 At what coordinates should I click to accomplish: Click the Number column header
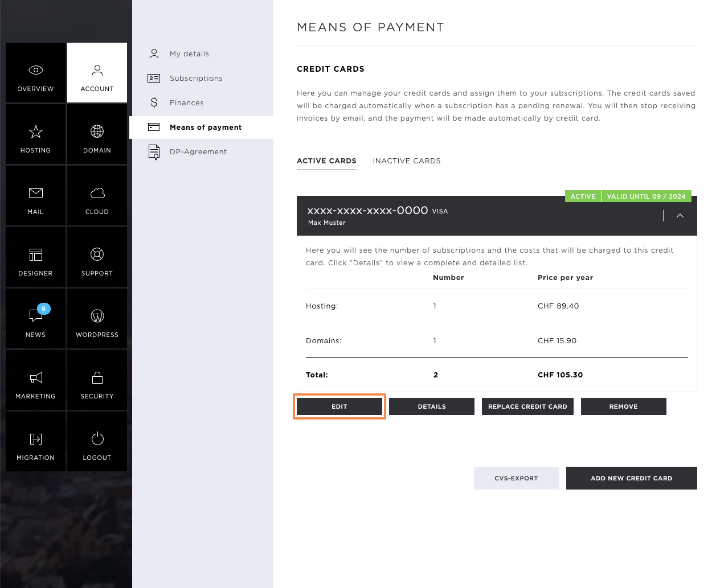click(x=448, y=278)
